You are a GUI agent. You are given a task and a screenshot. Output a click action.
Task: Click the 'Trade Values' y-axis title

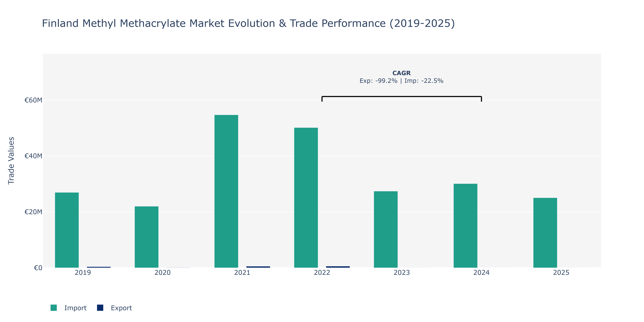tap(11, 161)
